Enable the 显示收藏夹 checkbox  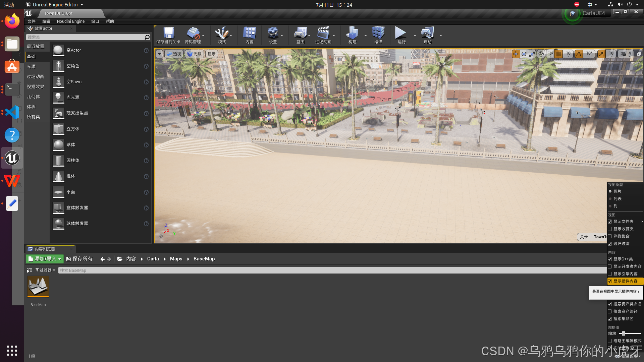pyautogui.click(x=610, y=229)
